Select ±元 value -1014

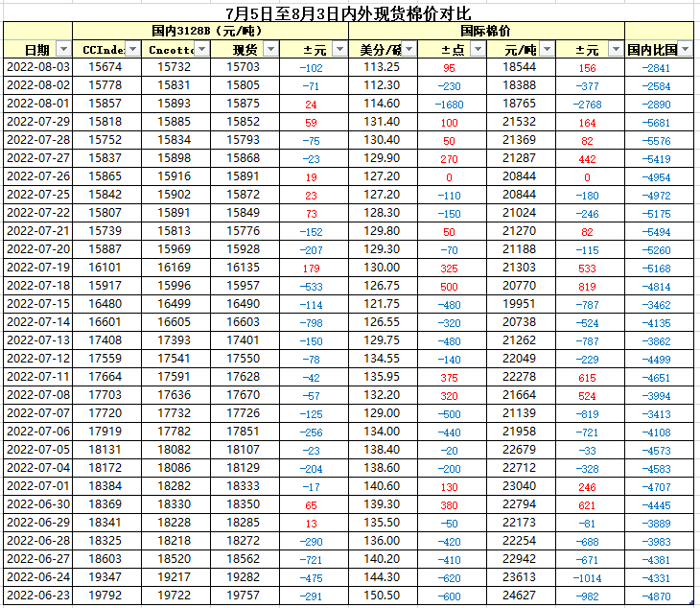[x=588, y=578]
